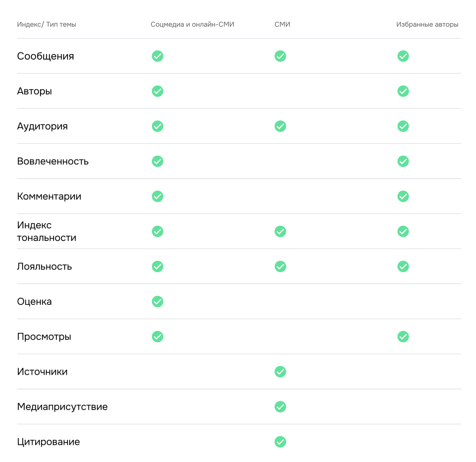Viewport: 476px width, 462px height.
Task: Click the Просмотры checkmark under Избранные авторы
Action: coord(403,337)
